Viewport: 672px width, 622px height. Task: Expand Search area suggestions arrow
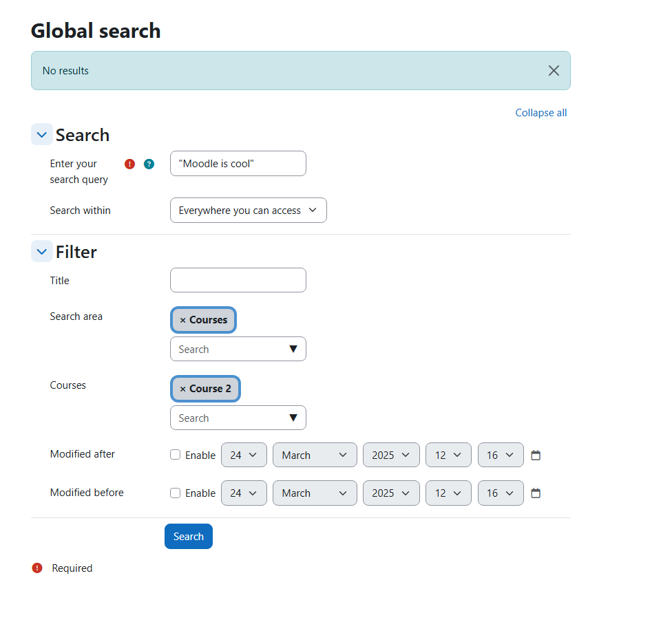pyautogui.click(x=293, y=349)
